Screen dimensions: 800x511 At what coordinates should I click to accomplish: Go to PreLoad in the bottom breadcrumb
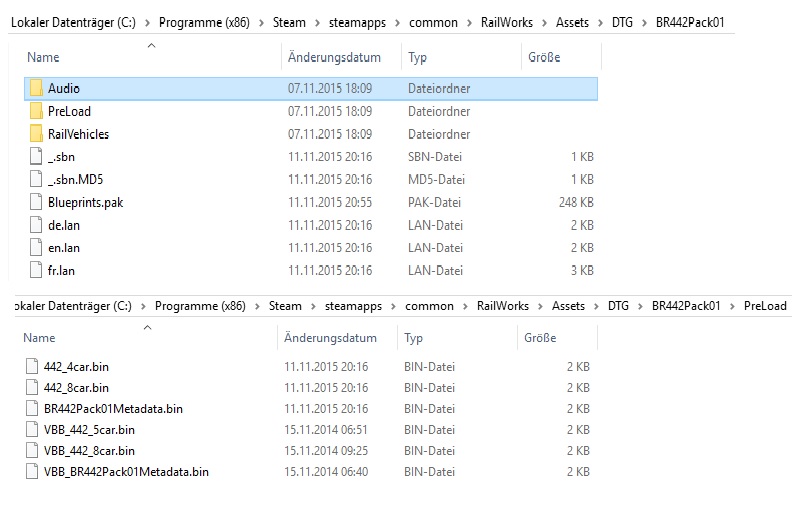click(765, 306)
